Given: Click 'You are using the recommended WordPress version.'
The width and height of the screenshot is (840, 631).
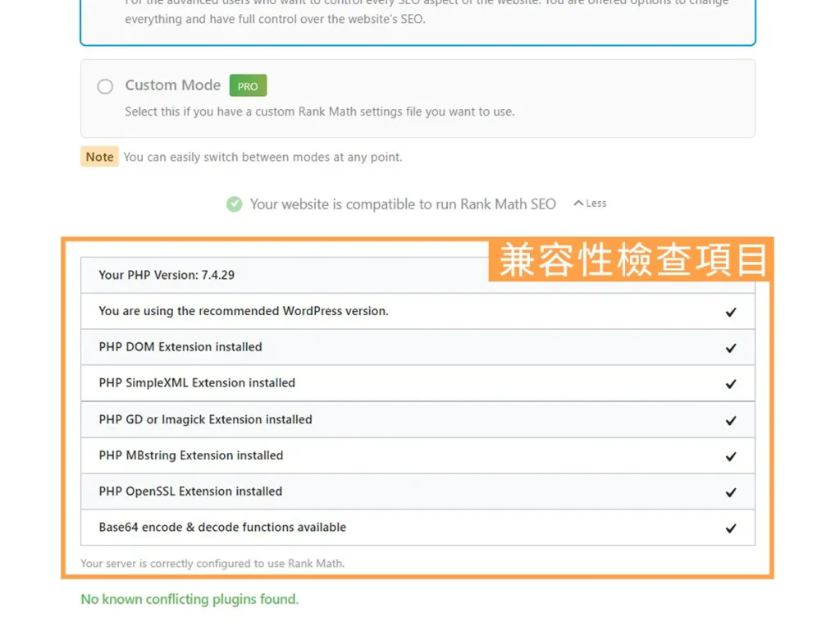Looking at the screenshot, I should point(244,311).
